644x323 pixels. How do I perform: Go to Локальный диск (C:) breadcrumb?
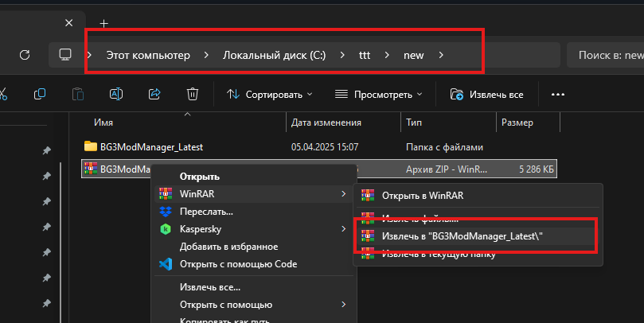coord(274,55)
